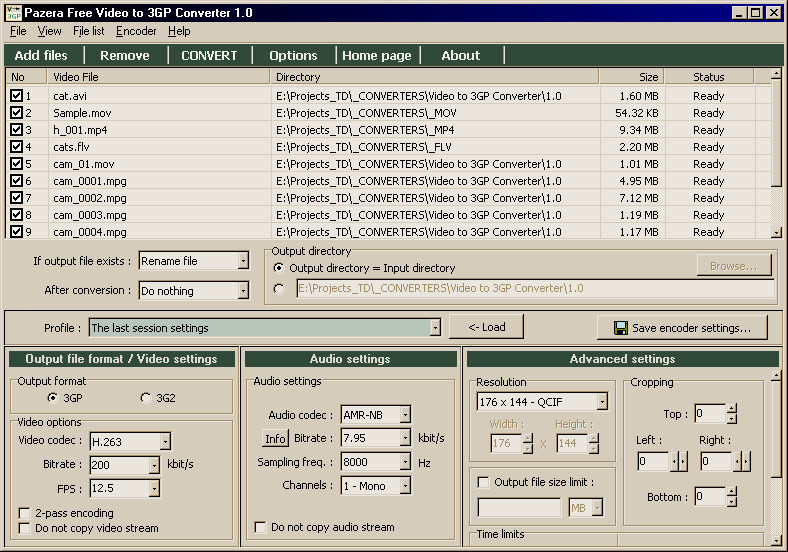Select the cam_0004.mpg row
The width and height of the screenshot is (788, 552).
387,232
